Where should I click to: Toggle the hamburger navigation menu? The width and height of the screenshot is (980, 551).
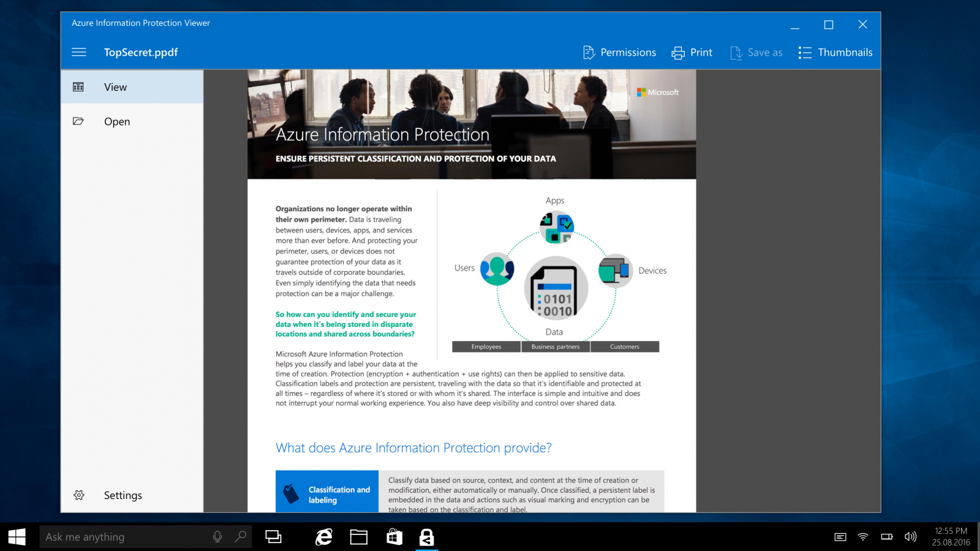coord(79,52)
